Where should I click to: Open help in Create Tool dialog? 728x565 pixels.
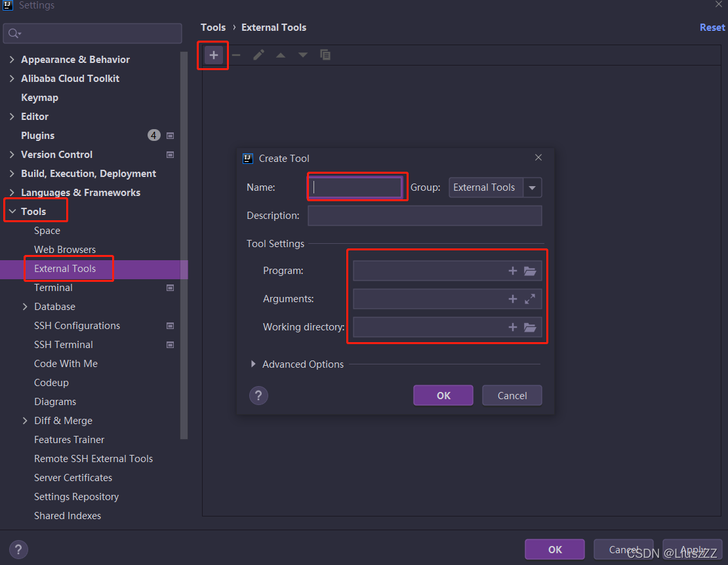pos(258,396)
